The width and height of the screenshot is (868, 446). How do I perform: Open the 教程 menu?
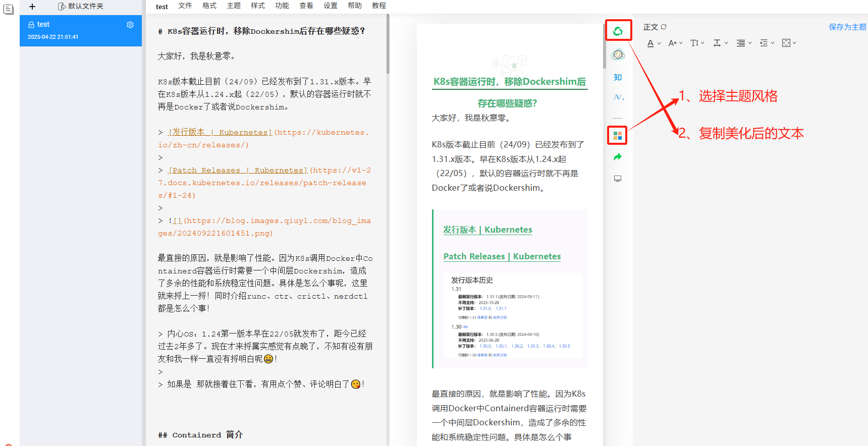click(379, 6)
